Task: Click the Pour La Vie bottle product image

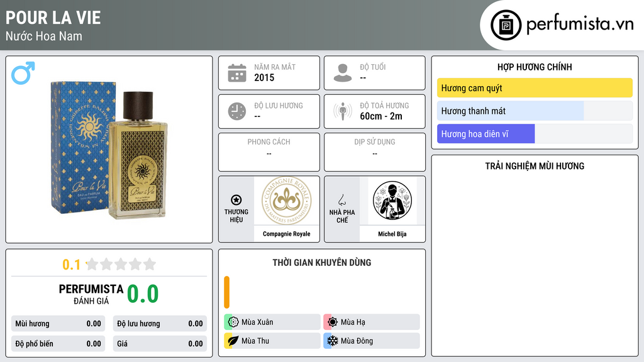Action: point(109,150)
